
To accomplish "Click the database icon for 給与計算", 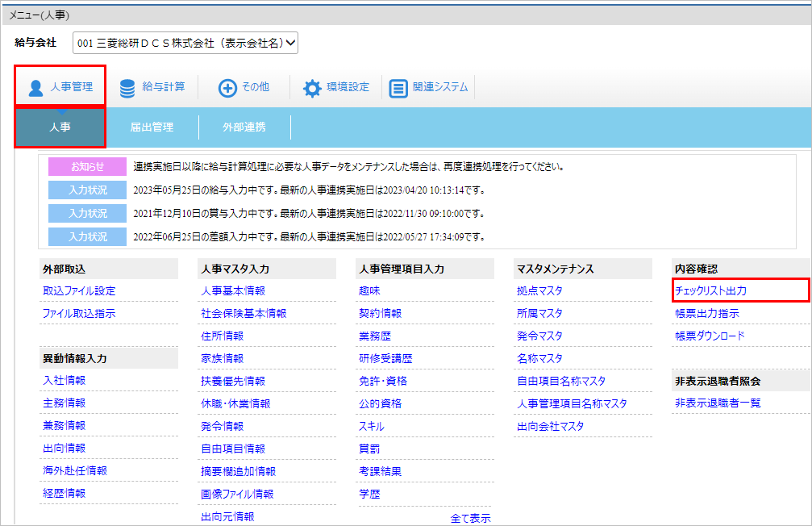I will (127, 88).
